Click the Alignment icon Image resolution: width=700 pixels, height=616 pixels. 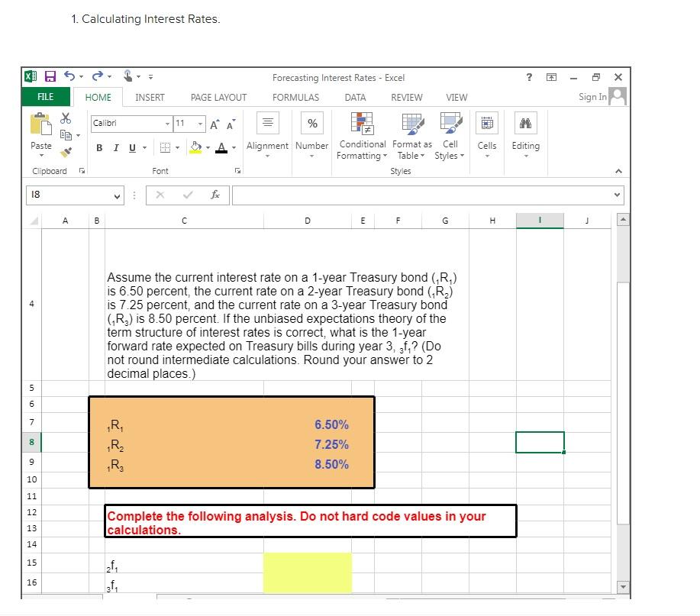pos(268,123)
